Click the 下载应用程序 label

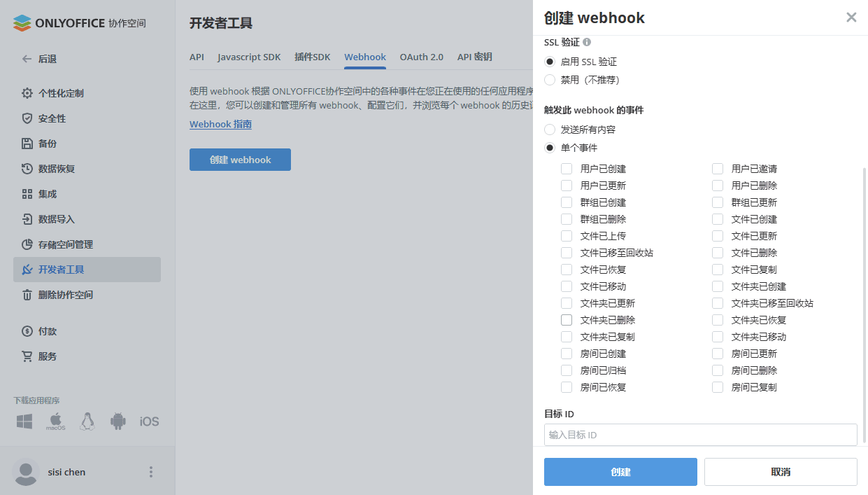(36, 400)
